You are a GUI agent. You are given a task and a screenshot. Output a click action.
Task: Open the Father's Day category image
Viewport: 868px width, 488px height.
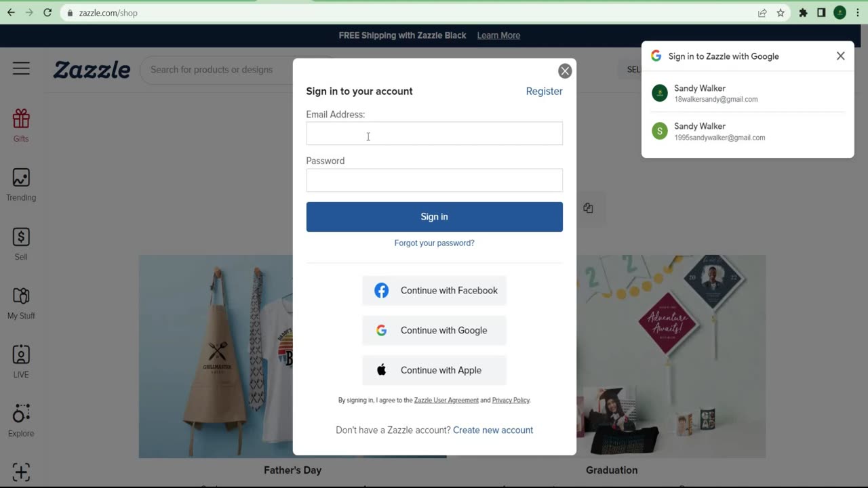216,357
